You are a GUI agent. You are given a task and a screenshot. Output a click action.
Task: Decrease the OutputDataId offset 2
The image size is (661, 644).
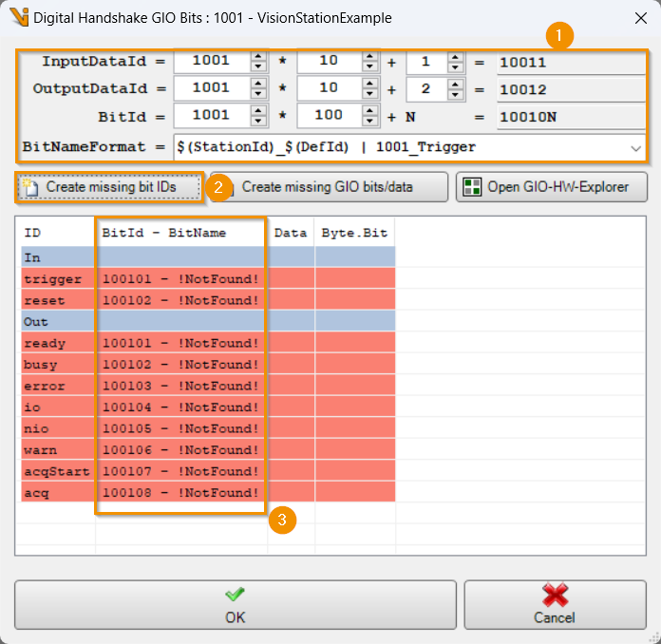point(455,94)
